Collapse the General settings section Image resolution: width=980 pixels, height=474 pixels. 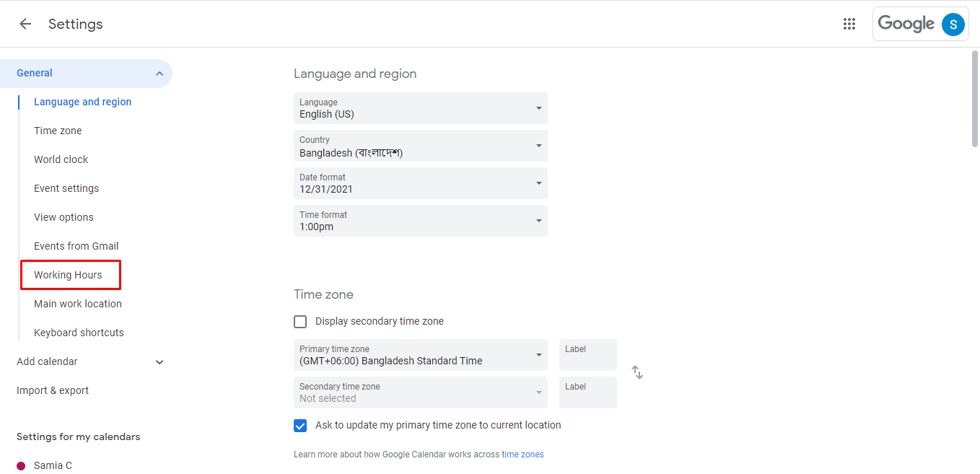tap(159, 73)
